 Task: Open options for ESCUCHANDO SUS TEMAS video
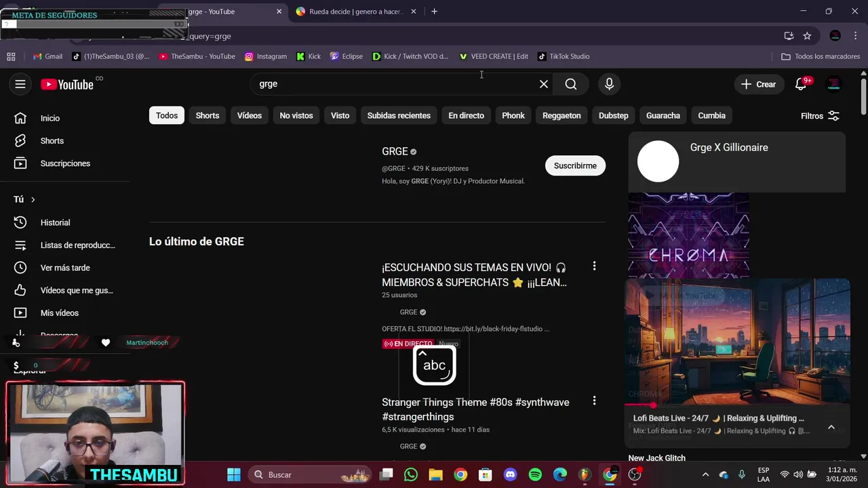[x=594, y=266]
